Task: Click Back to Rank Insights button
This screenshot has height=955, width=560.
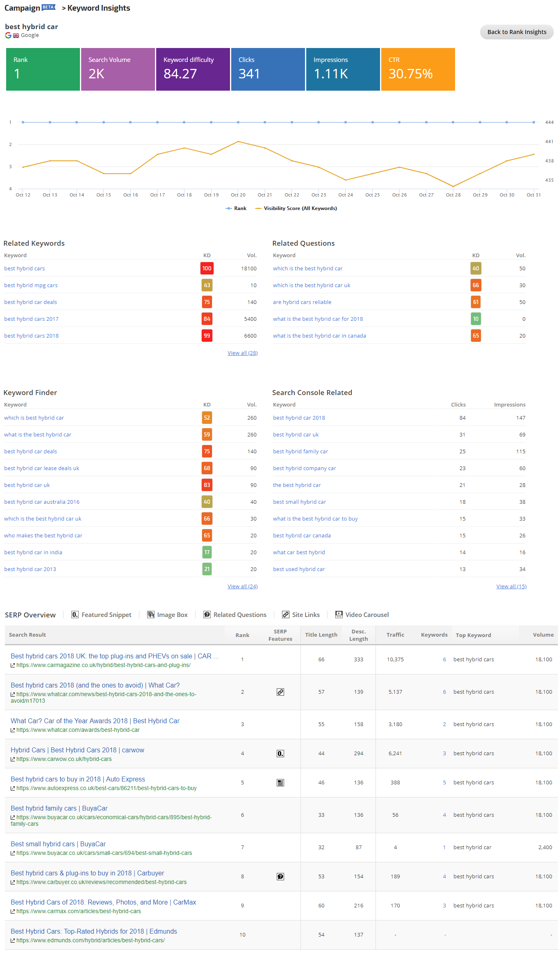Action: 517,32
